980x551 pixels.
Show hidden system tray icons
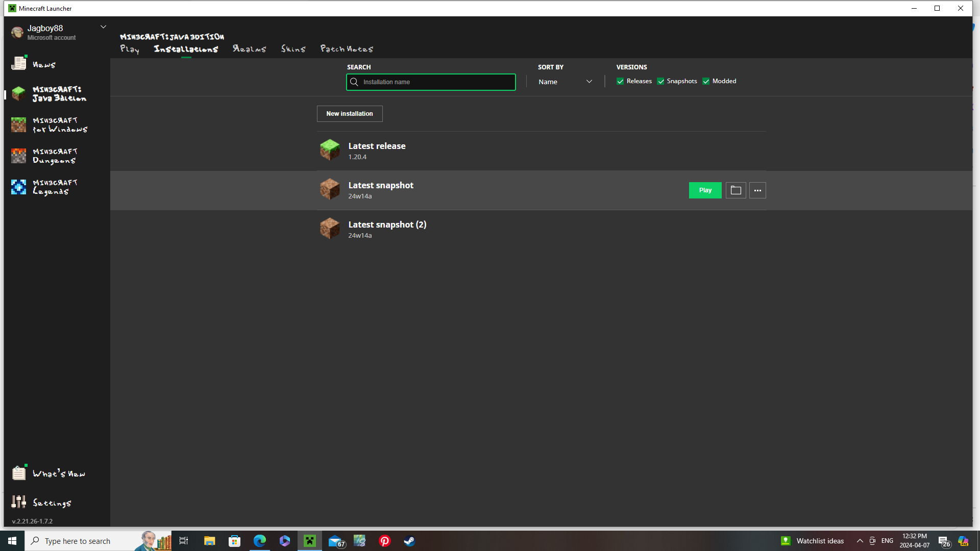[860, 541]
